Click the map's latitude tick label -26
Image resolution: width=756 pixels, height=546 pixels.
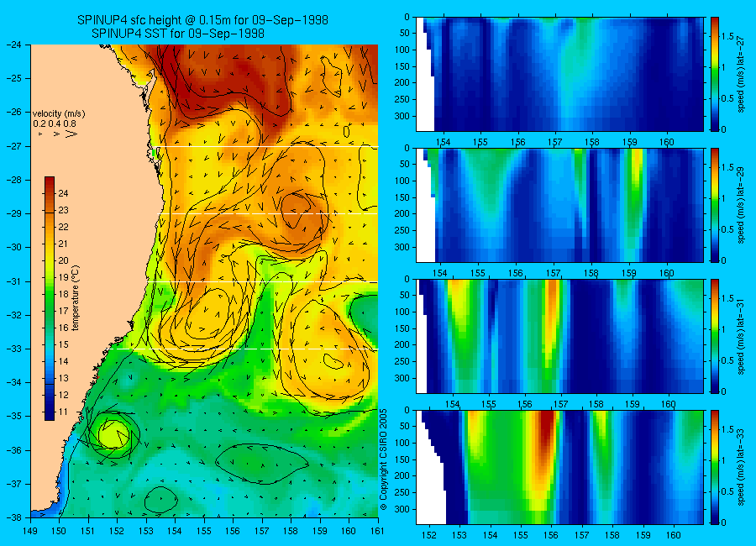click(14, 112)
